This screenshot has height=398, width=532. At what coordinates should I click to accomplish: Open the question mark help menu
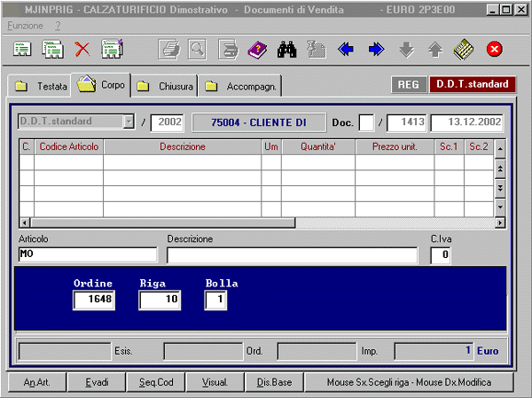[58, 26]
